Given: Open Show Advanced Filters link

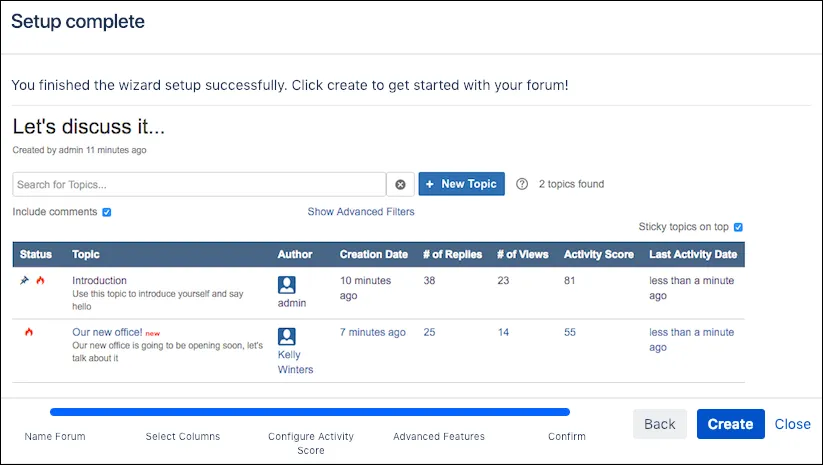Looking at the screenshot, I should 361,212.
